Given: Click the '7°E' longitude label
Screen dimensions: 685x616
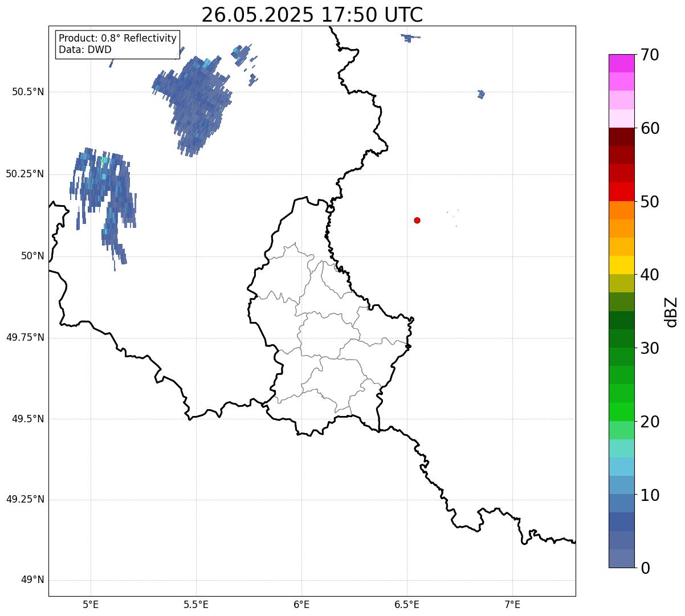Looking at the screenshot, I should coord(512,604).
